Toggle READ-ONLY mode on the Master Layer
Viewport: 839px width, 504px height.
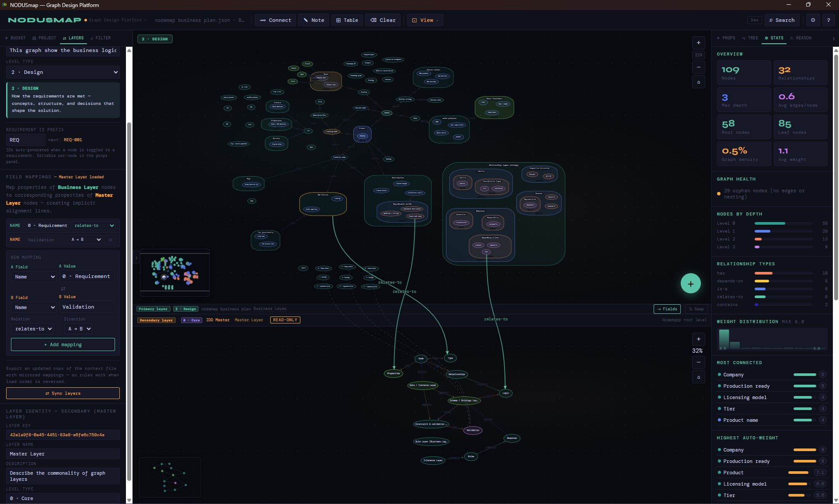[285, 320]
